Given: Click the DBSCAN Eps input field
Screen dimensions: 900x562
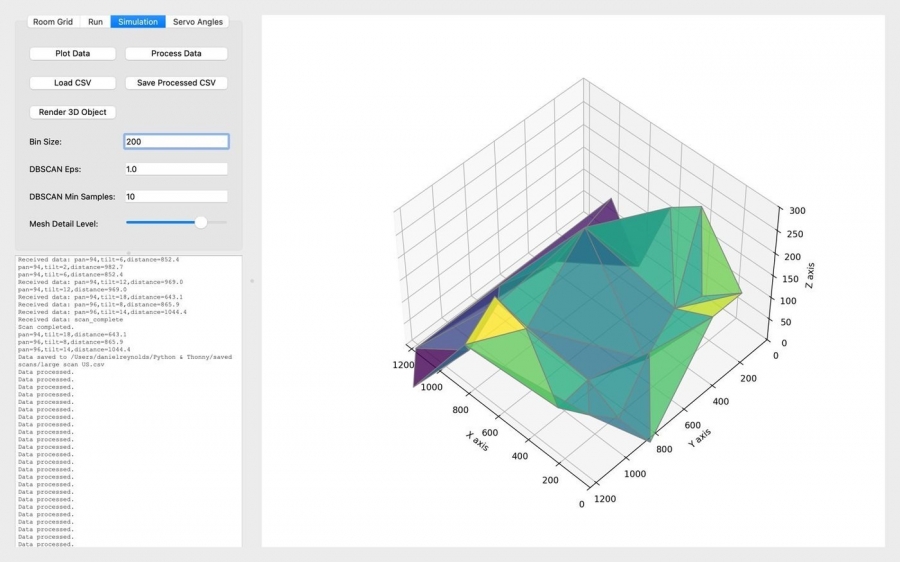Looking at the screenshot, I should [176, 169].
